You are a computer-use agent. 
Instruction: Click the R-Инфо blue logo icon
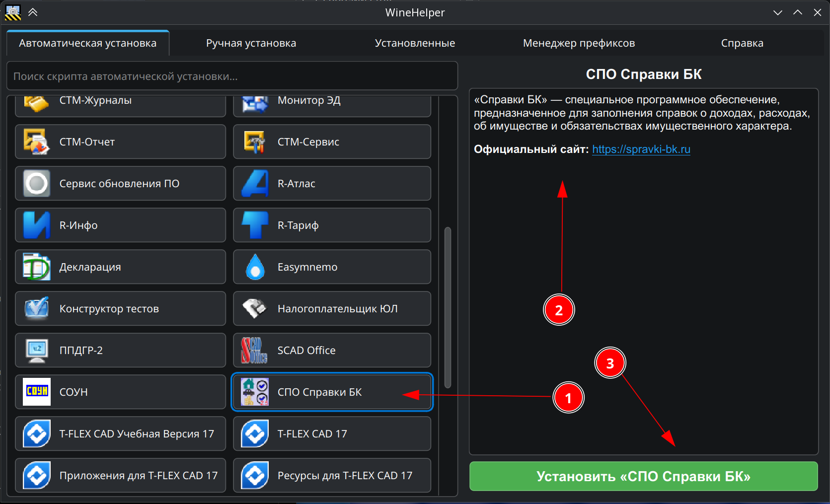[x=37, y=225]
